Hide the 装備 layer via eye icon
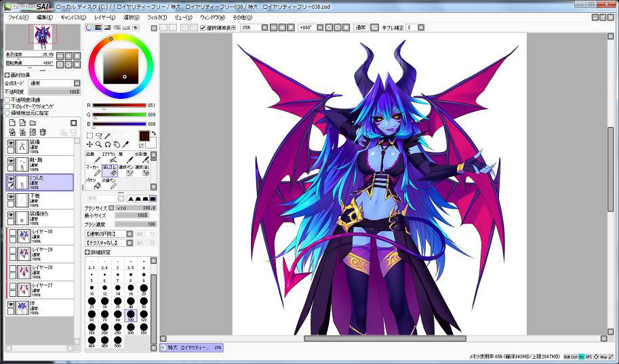This screenshot has height=364, width=619. 11,144
